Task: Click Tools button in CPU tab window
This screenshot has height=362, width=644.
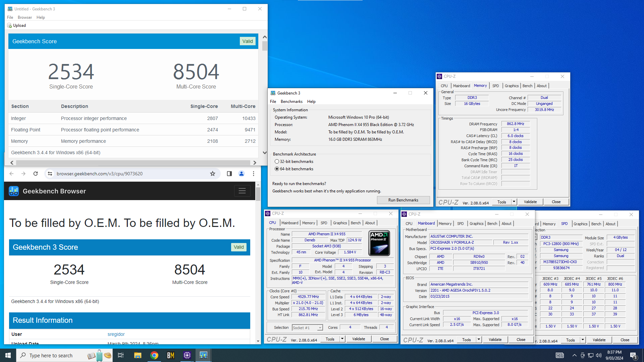Action: tap(330, 339)
